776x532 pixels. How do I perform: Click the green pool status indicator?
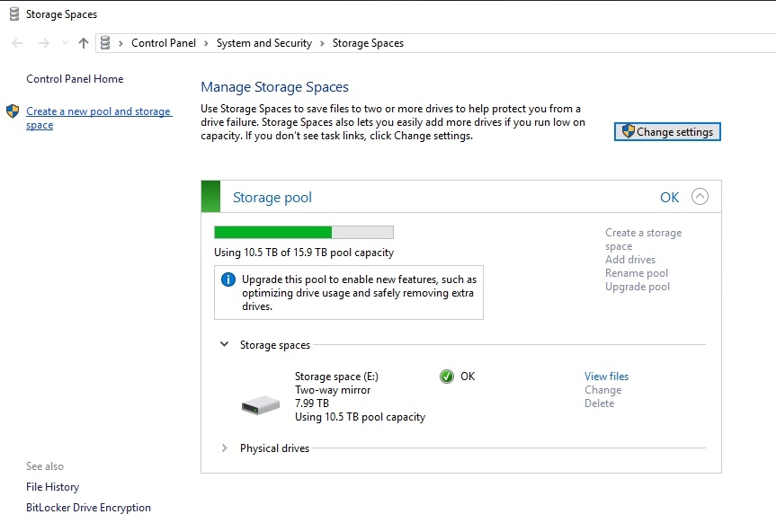point(210,196)
